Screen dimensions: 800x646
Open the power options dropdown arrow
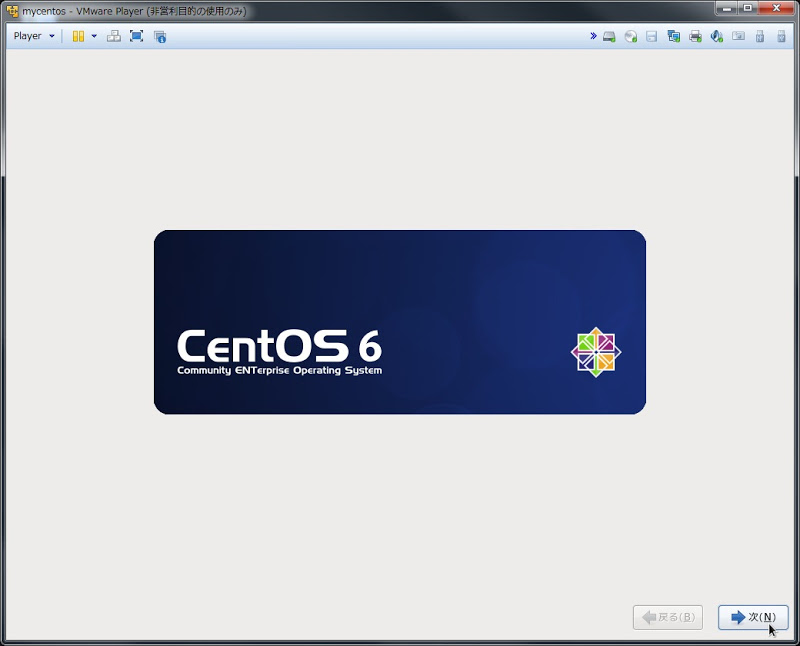pyautogui.click(x=94, y=36)
